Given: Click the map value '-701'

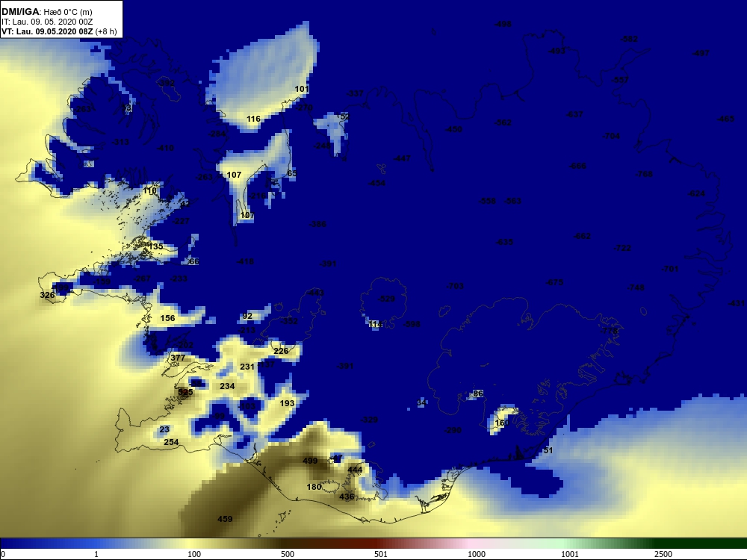Looking at the screenshot, I should tap(670, 269).
